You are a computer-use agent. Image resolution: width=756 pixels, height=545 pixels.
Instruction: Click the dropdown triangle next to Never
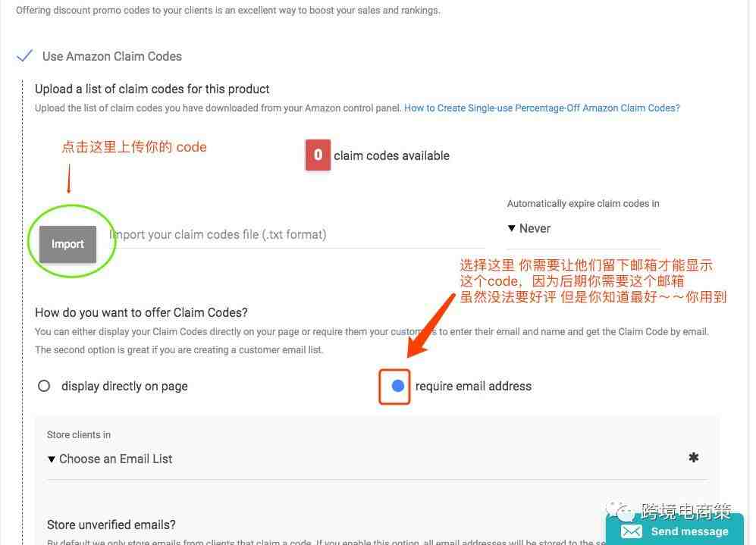[x=512, y=228]
